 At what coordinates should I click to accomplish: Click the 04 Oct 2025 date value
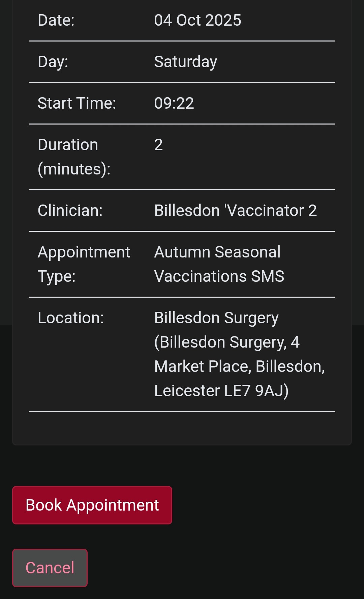pos(198,20)
